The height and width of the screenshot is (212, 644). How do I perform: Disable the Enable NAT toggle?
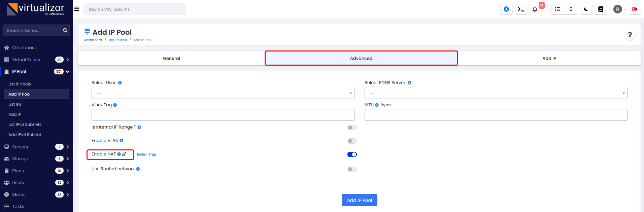click(x=352, y=154)
